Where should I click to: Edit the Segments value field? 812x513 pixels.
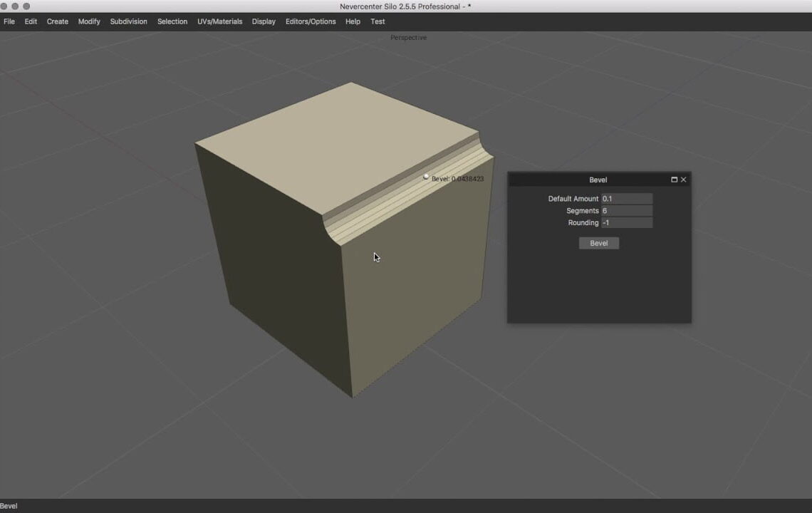click(x=628, y=210)
